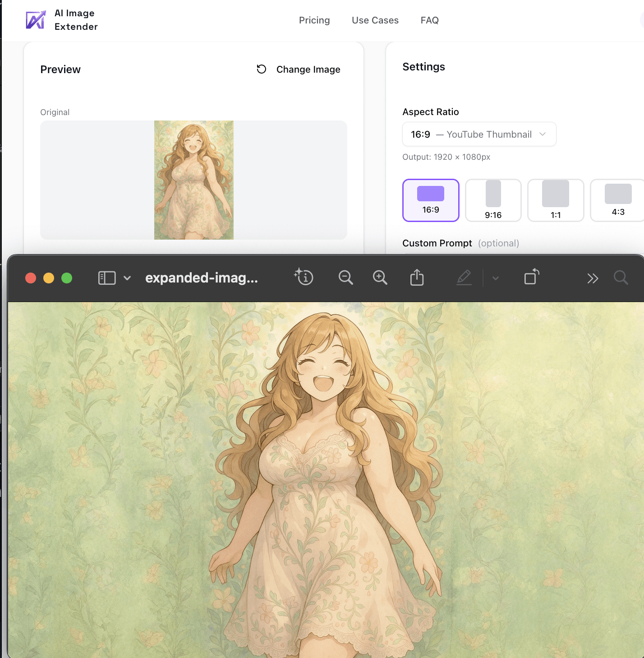Select the 1:1 aspect ratio option
644x658 pixels.
point(556,200)
